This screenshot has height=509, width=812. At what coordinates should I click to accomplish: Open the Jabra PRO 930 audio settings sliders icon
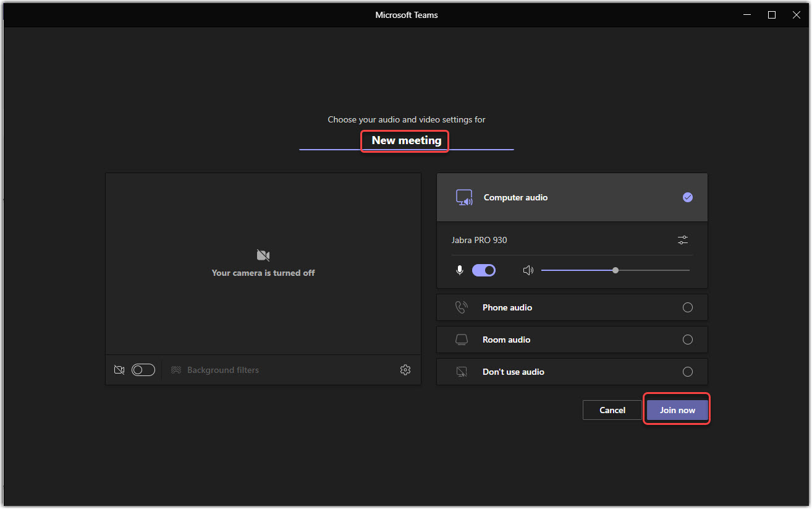682,240
